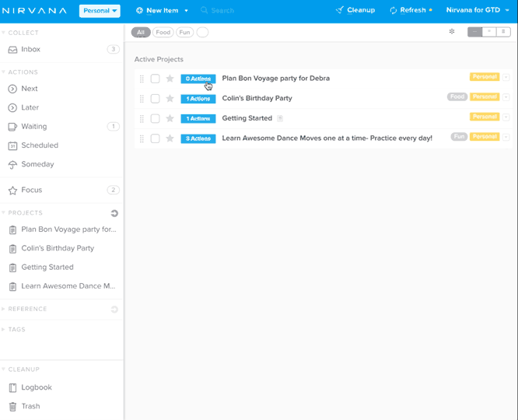This screenshot has height=420, width=518.
Task: Tick the Getting Started project checkbox
Action: 156,119
